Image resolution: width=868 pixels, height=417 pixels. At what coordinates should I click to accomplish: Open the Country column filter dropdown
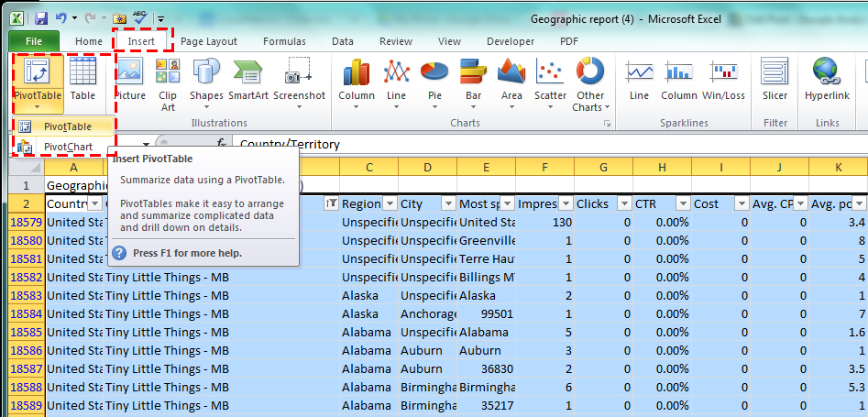point(94,204)
